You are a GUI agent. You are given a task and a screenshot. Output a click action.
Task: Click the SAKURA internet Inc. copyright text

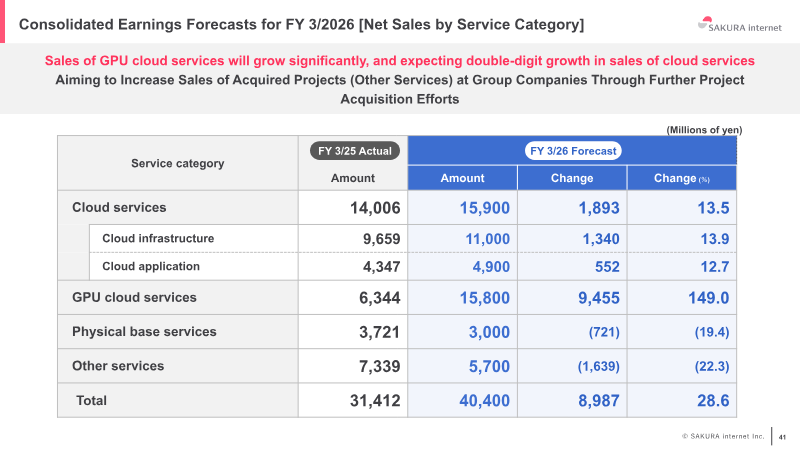coord(723,436)
